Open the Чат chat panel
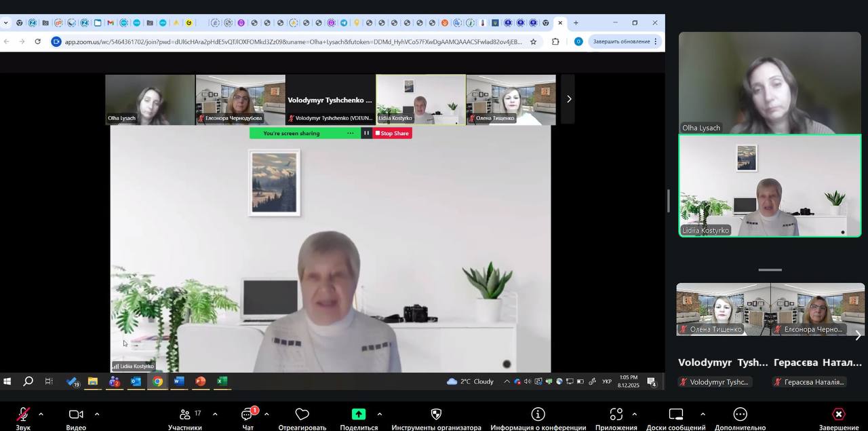The image size is (868, 431). pos(248,415)
